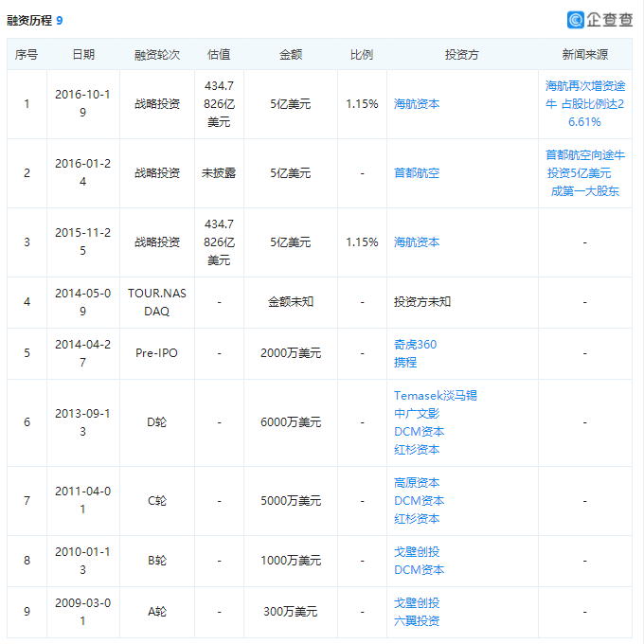Select date cell 2016-01-24
Screen dimensions: 644x644
tap(83, 172)
